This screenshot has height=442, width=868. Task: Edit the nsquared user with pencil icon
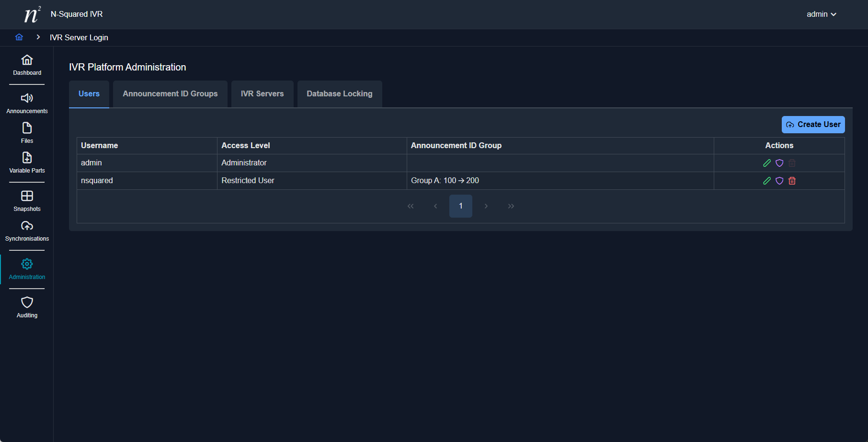pos(767,181)
